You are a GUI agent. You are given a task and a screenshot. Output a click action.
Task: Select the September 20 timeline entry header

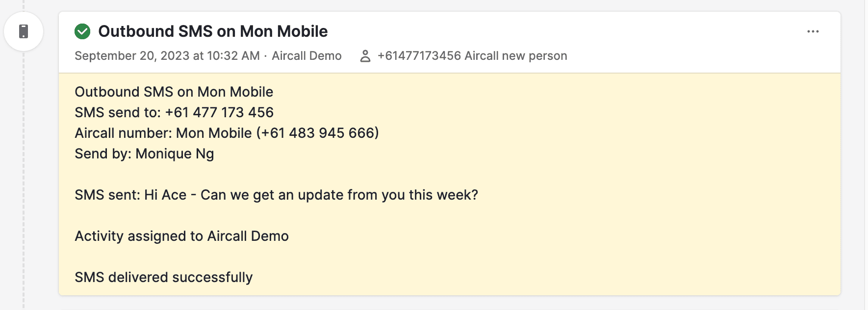pos(167,55)
